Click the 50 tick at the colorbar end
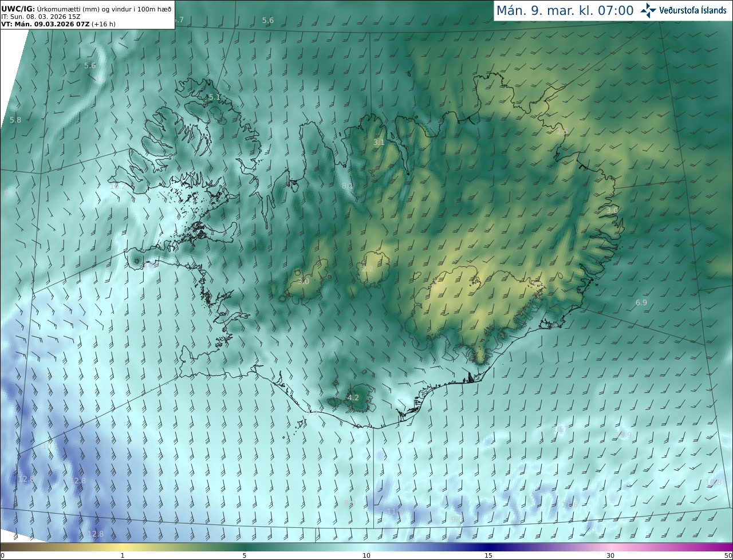Image resolution: width=733 pixels, height=560 pixels. tap(728, 555)
